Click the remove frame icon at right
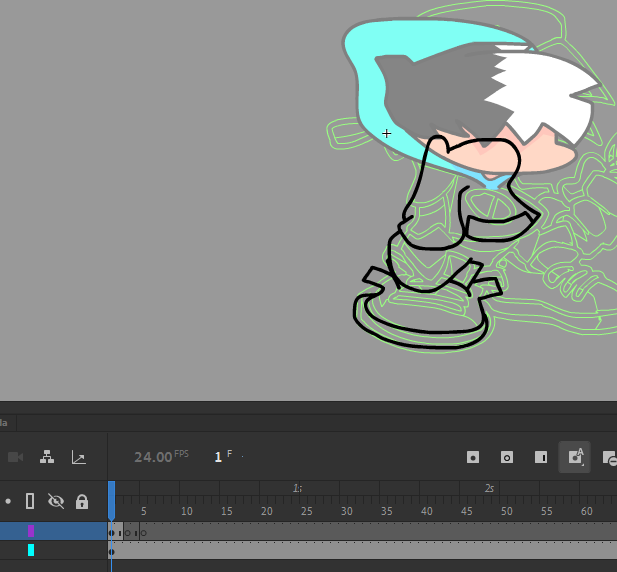This screenshot has width=617, height=572. coord(610,458)
